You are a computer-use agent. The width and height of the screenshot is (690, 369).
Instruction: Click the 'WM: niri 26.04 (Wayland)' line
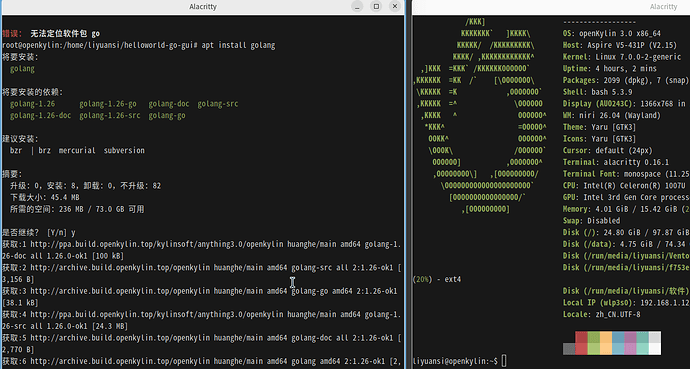tap(612, 116)
